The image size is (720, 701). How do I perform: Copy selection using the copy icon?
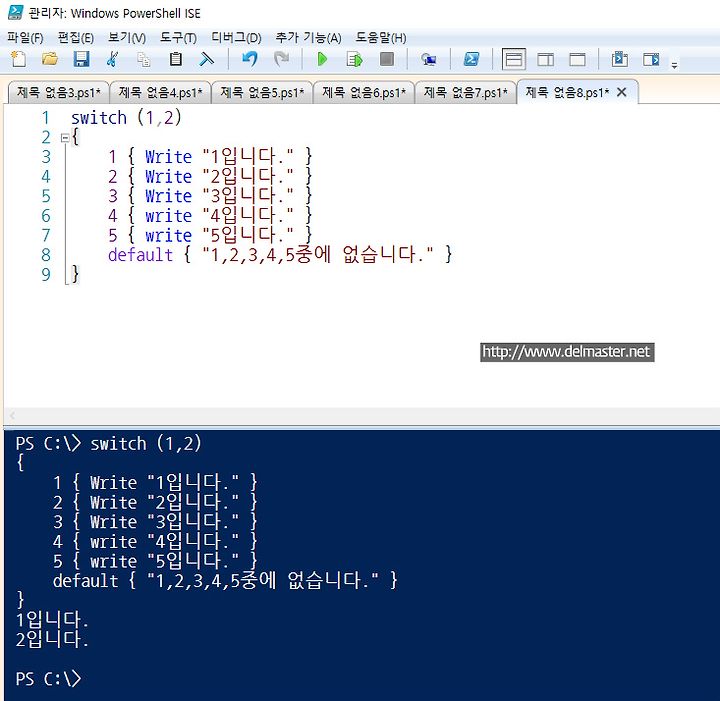(144, 59)
